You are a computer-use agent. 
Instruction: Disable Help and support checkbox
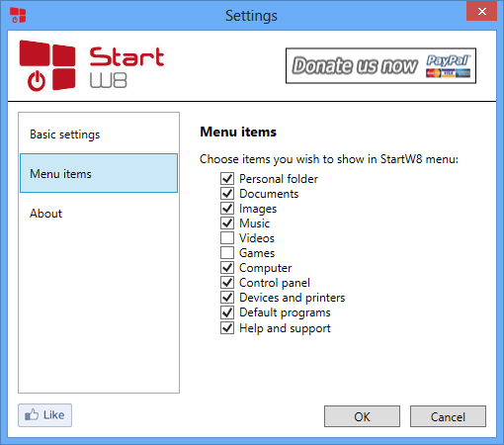[x=227, y=327]
